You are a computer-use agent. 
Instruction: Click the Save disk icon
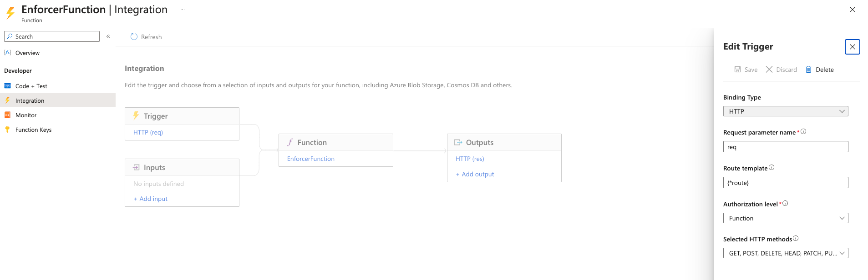click(737, 70)
